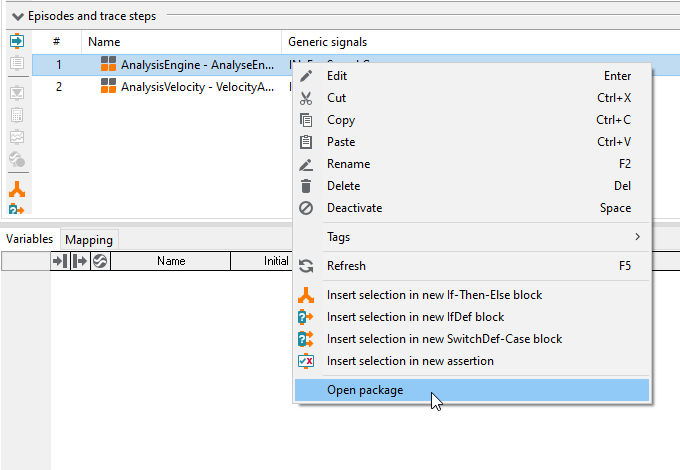Choose Edit from the context menu
The height and width of the screenshot is (470, 680).
(x=472, y=76)
